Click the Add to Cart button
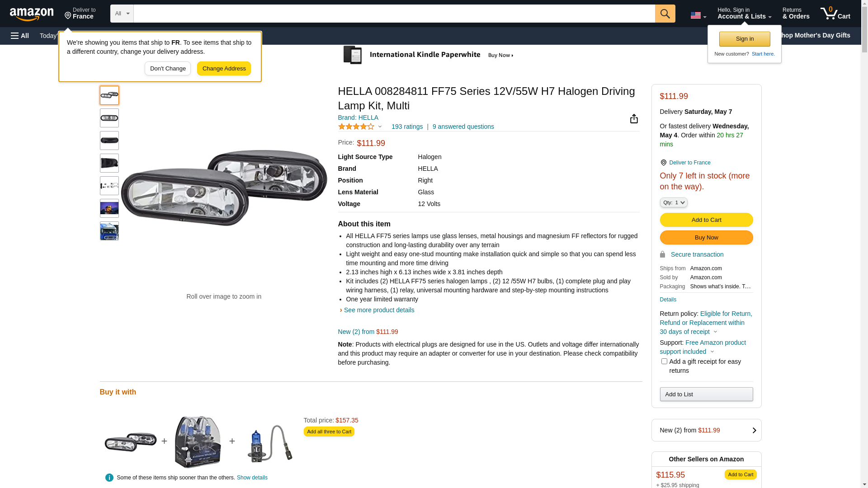The width and height of the screenshot is (868, 488). point(706,220)
